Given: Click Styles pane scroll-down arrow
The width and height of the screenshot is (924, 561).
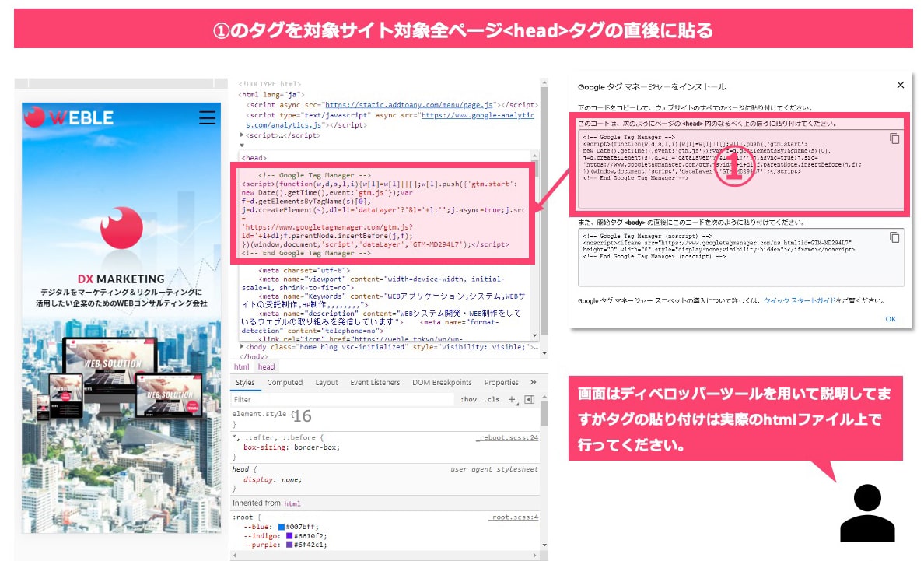Looking at the screenshot, I should point(544,545).
